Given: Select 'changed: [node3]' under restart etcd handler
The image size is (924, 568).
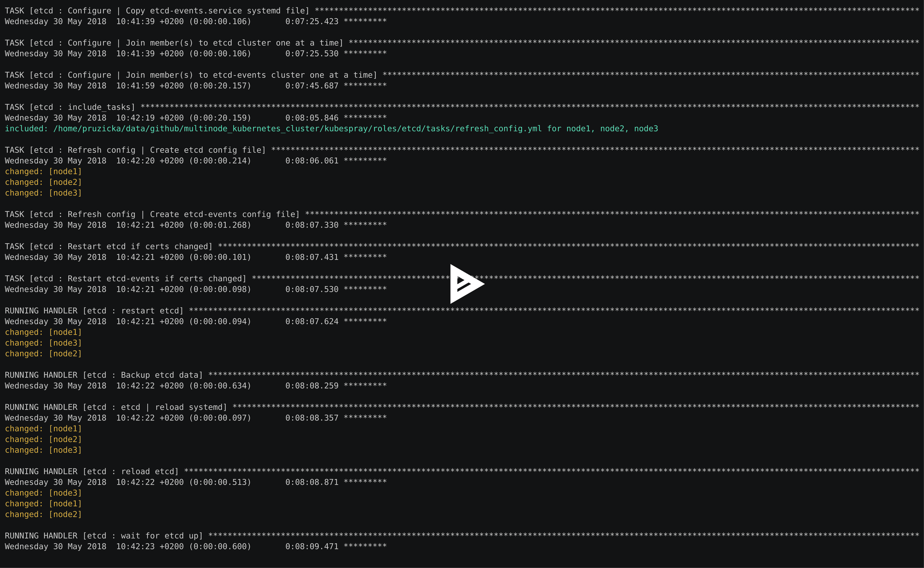Looking at the screenshot, I should pos(43,343).
